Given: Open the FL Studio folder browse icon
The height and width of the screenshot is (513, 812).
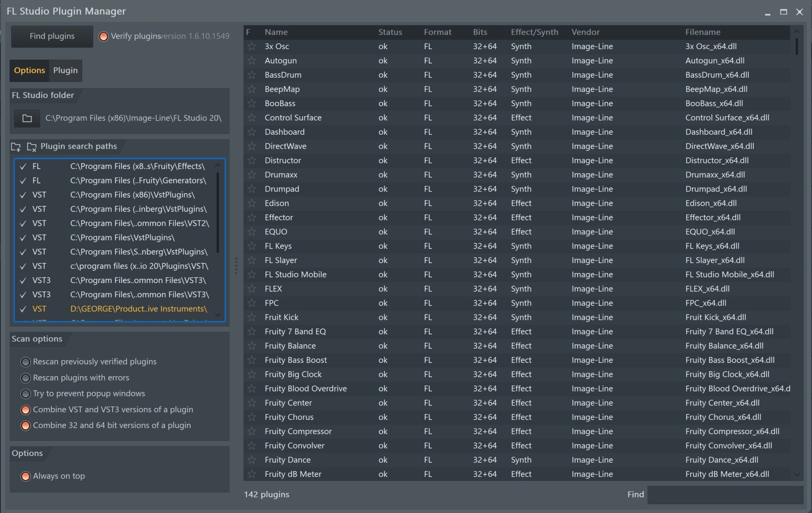Looking at the screenshot, I should click(x=27, y=118).
